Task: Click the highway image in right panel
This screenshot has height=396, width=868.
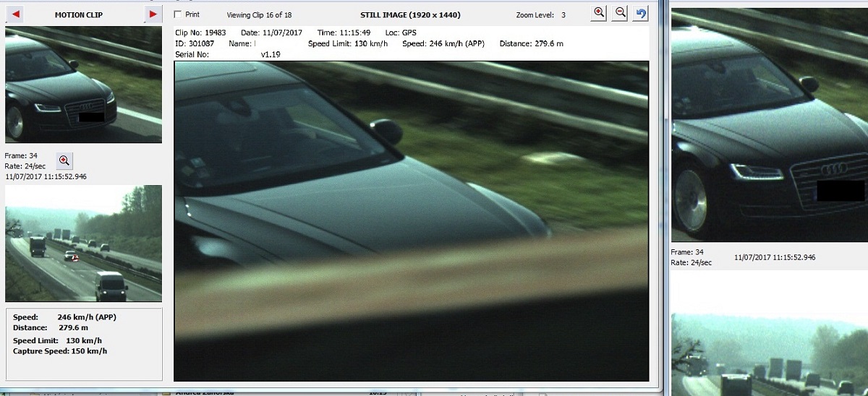Action: [x=769, y=354]
